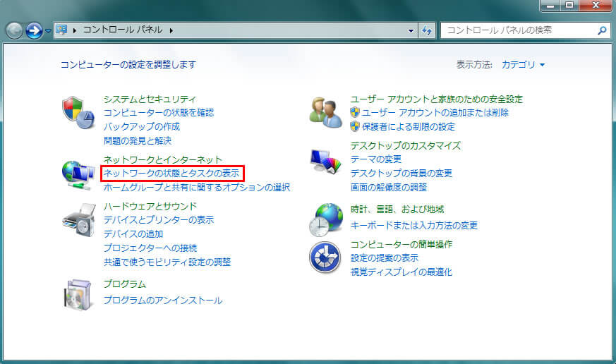Viewport: 616px width, 364px height.
Task: Open ハードウェアとサウンド category
Action: pyautogui.click(x=150, y=206)
